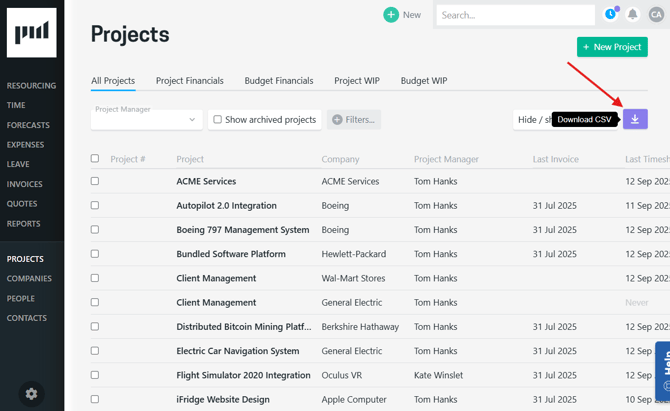
Task: Click into the Search field
Action: point(515,15)
